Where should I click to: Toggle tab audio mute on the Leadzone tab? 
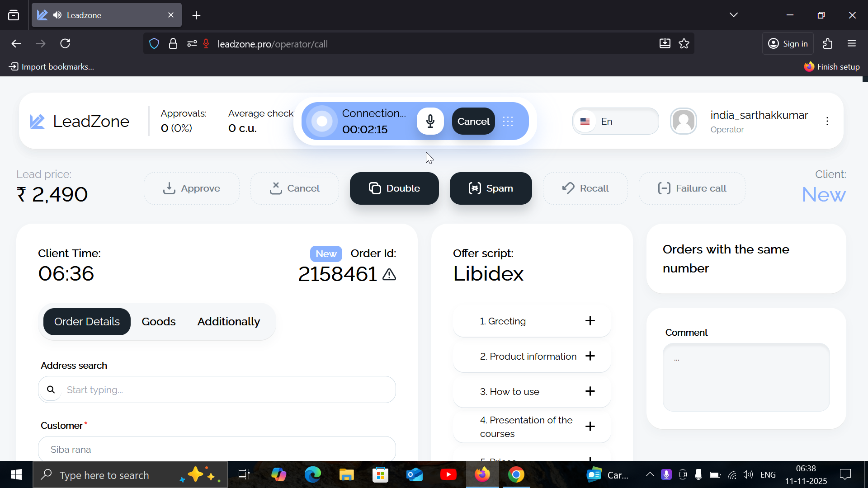[57, 15]
